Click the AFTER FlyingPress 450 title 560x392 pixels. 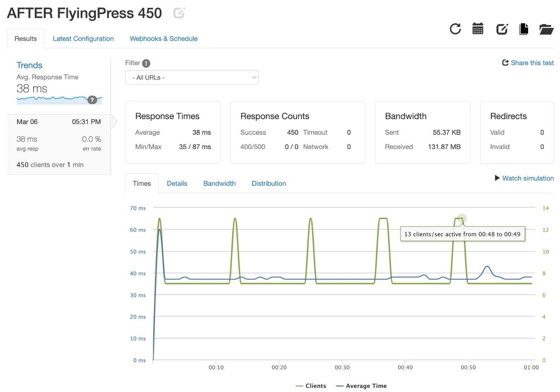click(x=85, y=13)
